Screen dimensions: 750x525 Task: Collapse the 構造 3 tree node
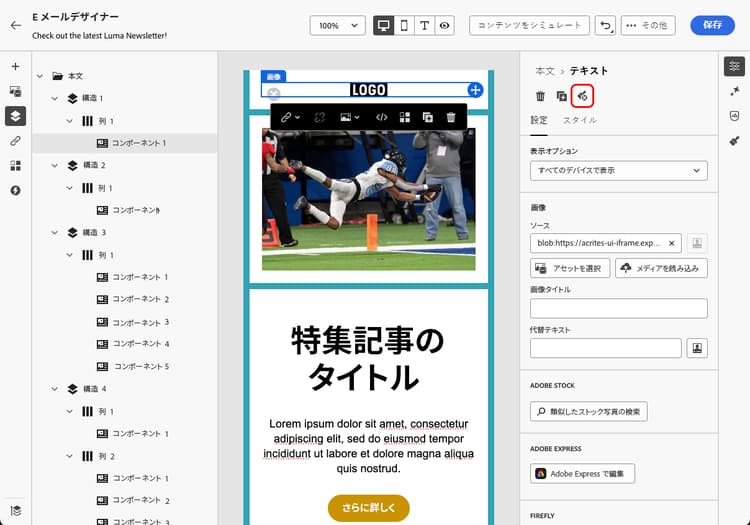55,232
